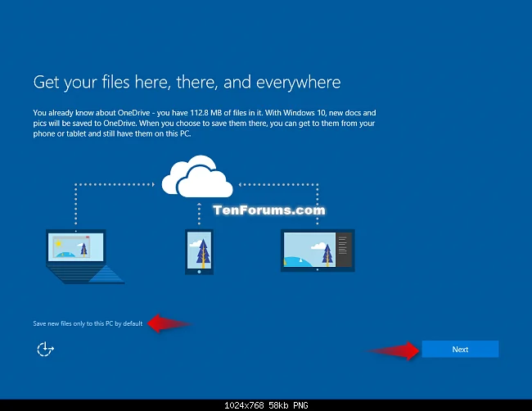Click the paragraph starting 'You already know about OneDrive'
Screen dimensions: 532x411
pyautogui.click(x=205, y=123)
